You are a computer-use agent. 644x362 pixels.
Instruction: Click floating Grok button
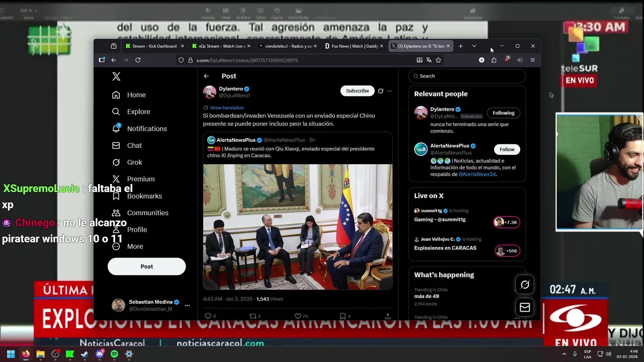pos(525,285)
